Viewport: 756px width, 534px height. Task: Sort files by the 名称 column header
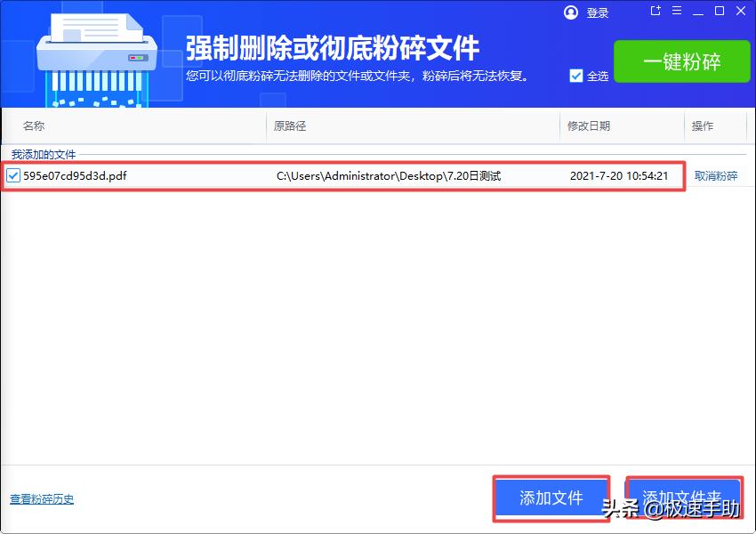tap(33, 125)
